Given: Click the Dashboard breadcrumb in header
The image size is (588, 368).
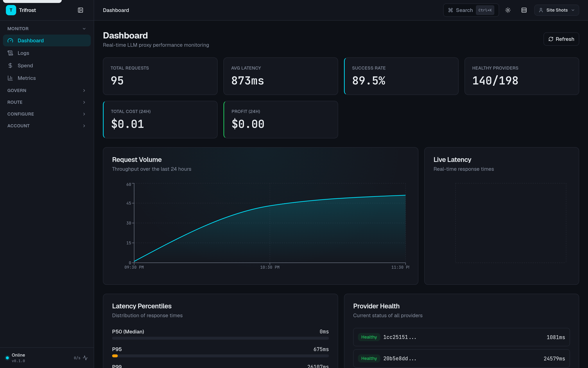Looking at the screenshot, I should 116,10.
